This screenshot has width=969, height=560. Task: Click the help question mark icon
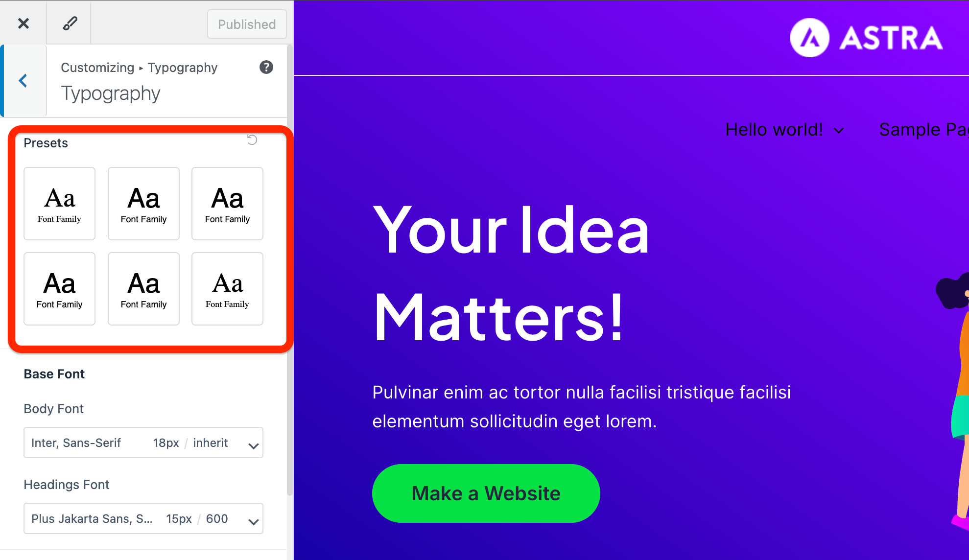(x=266, y=67)
